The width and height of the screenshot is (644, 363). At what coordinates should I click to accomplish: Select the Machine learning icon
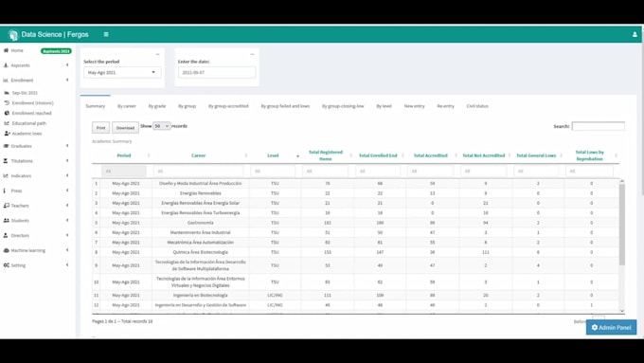[x=7, y=250]
